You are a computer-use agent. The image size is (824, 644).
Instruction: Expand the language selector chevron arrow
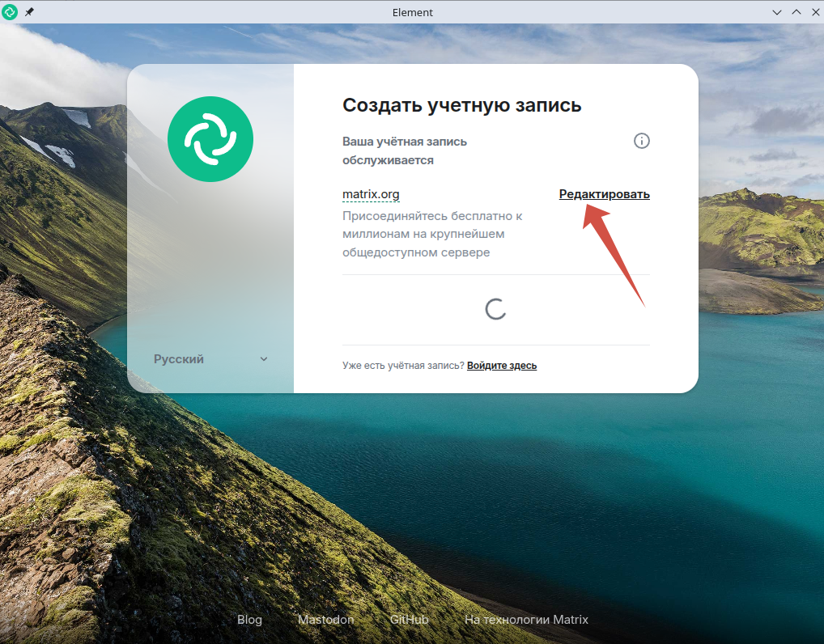tap(264, 359)
